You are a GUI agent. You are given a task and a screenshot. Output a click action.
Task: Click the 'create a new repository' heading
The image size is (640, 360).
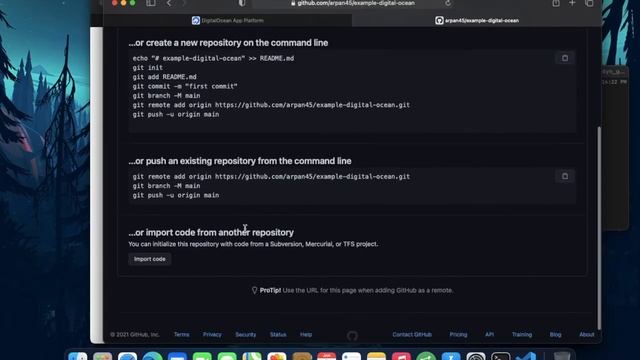[228, 43]
